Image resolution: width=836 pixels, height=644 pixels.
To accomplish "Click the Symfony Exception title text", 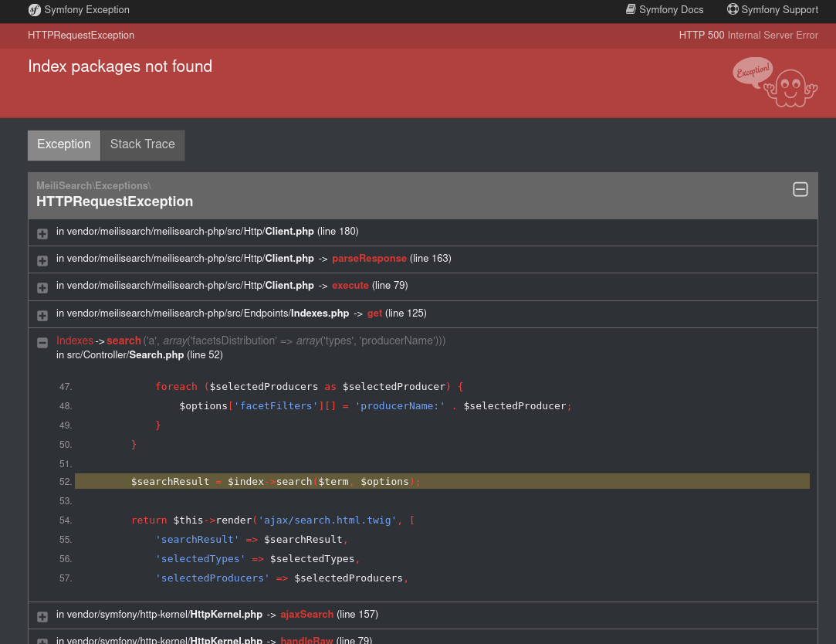I will [87, 9].
